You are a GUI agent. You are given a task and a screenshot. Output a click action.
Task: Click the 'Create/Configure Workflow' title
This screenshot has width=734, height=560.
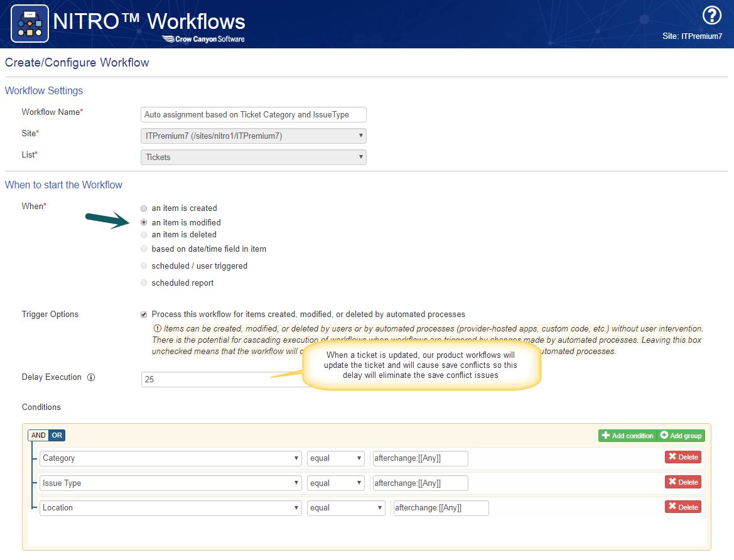77,63
